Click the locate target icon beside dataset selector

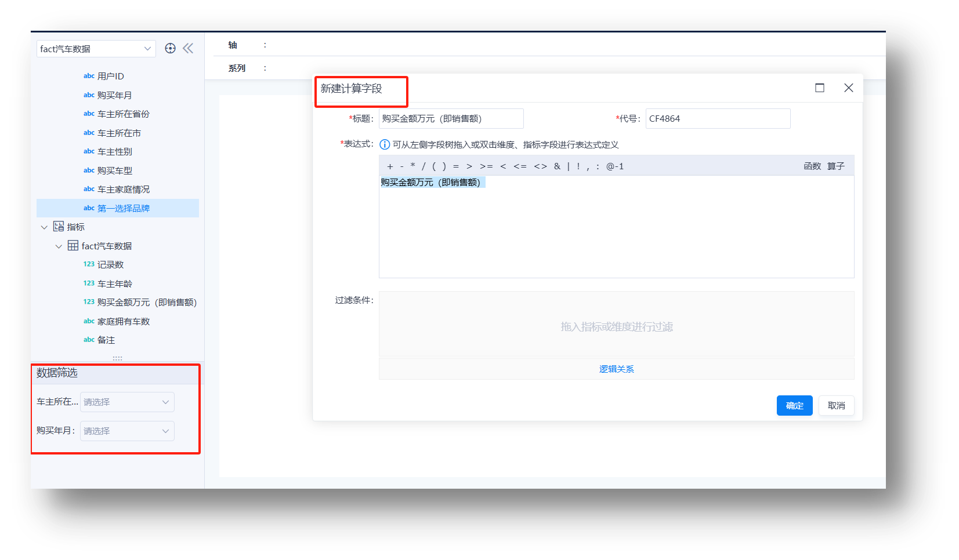tap(170, 49)
